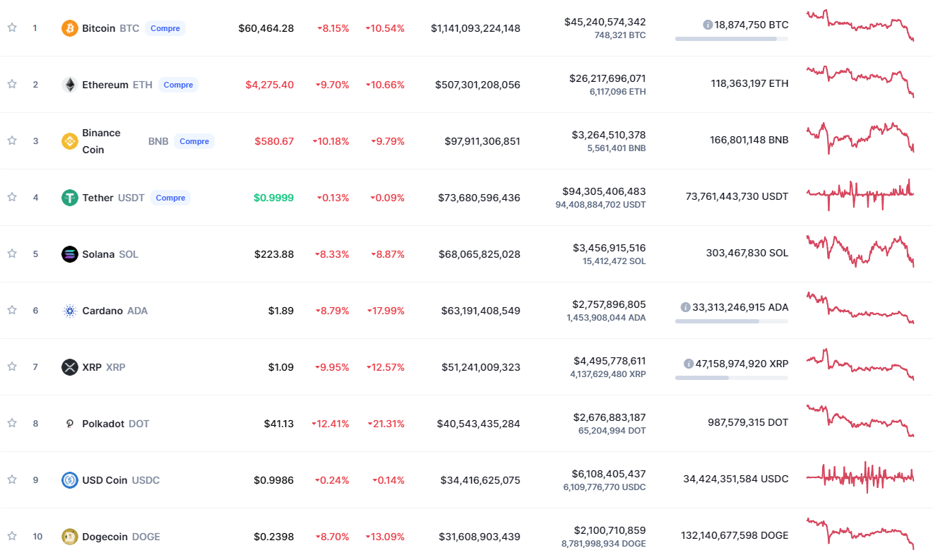
Task: Star Ethereum to add to watchlist
Action: [12, 84]
